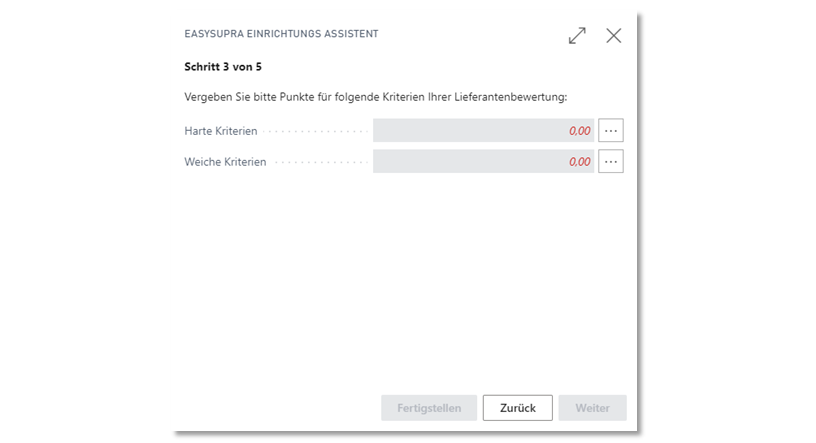Viewport: 816px width, 443px height.
Task: Select the Weiche Kriterien field label
Action: click(x=225, y=162)
